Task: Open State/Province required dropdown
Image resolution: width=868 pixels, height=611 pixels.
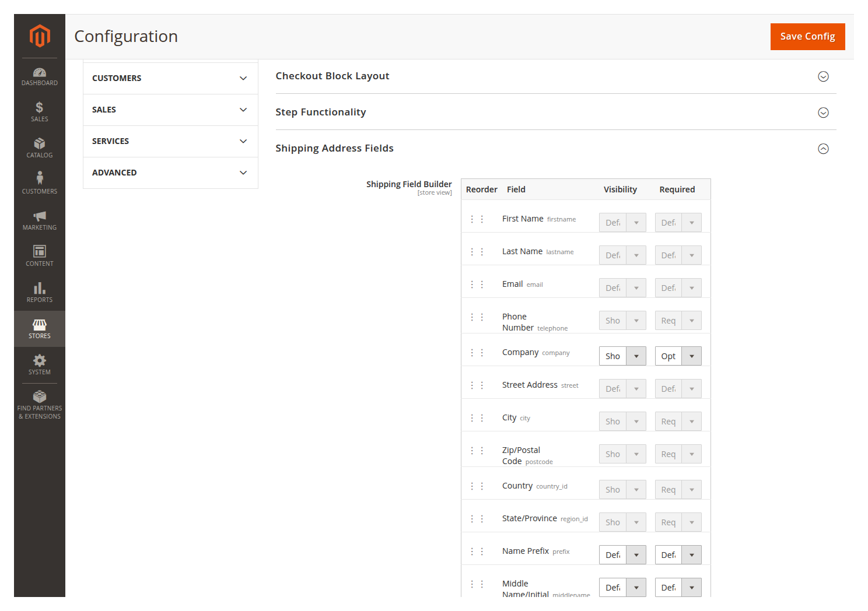Action: 678,522
